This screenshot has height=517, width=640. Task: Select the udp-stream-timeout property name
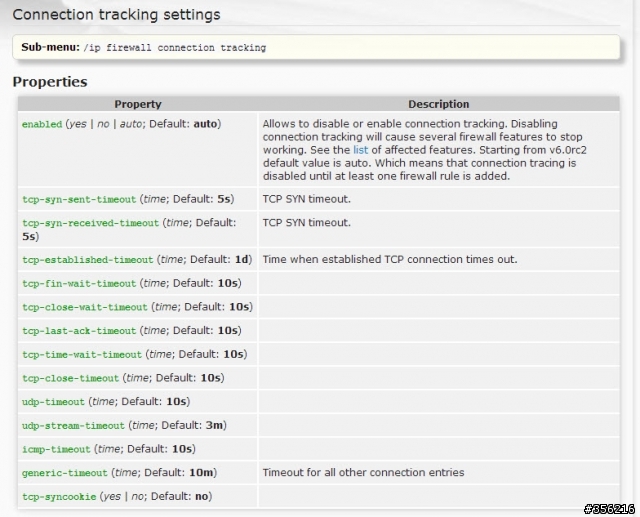73,426
